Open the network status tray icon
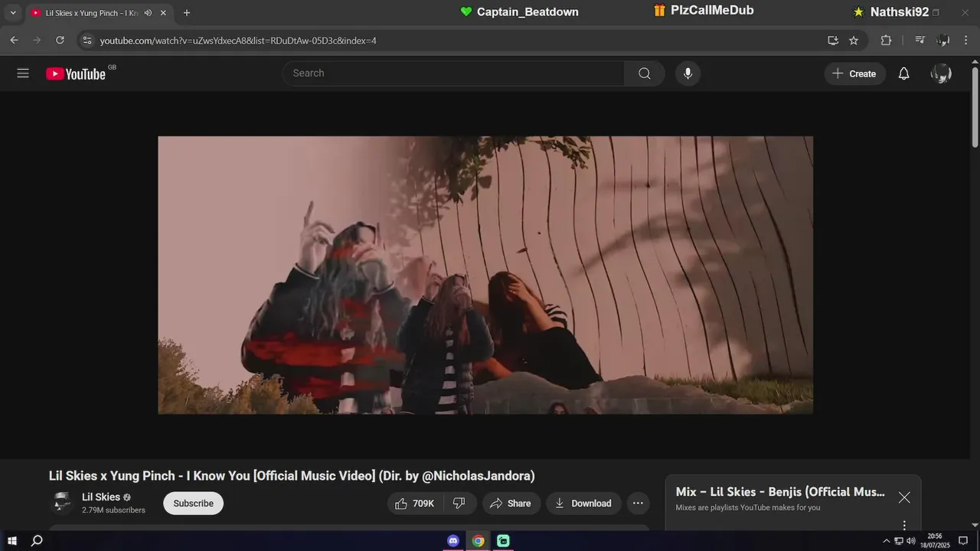 [899, 541]
